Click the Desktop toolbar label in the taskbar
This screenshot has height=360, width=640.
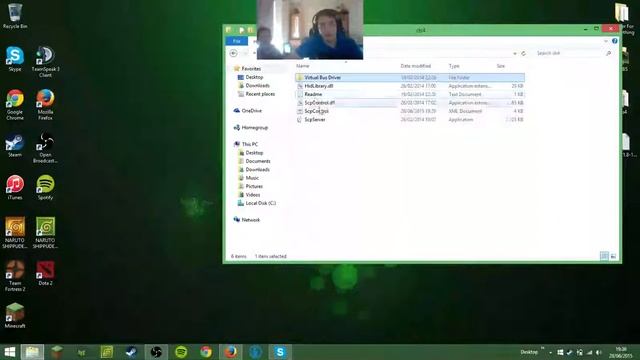coord(529,352)
